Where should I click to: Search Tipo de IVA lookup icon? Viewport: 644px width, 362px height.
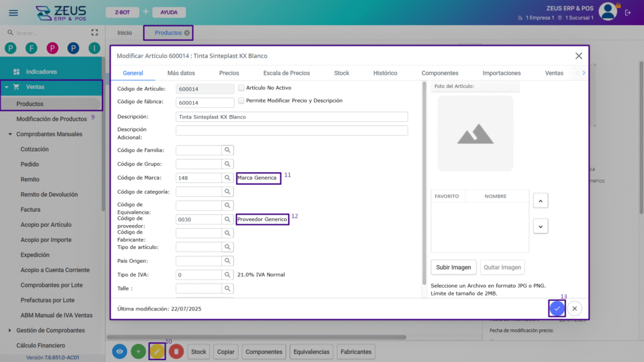[227, 275]
